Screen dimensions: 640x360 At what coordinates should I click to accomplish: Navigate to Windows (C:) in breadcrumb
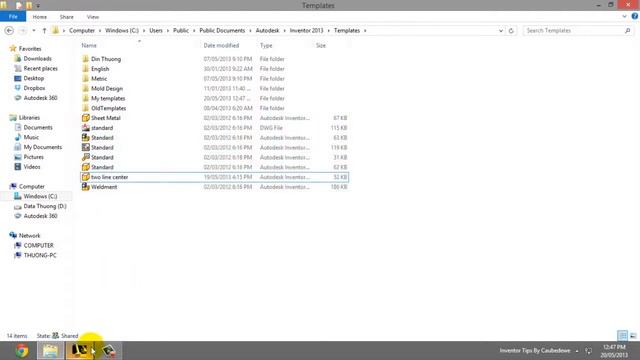point(122,31)
